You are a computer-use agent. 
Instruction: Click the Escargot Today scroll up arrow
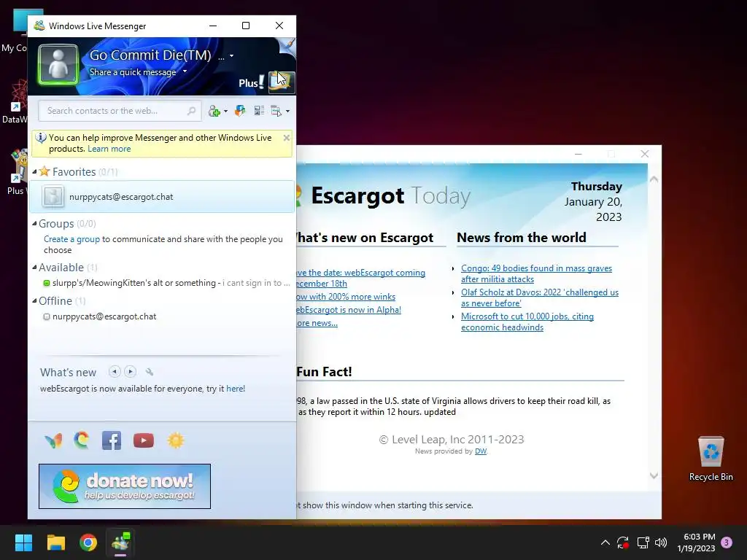tap(654, 179)
